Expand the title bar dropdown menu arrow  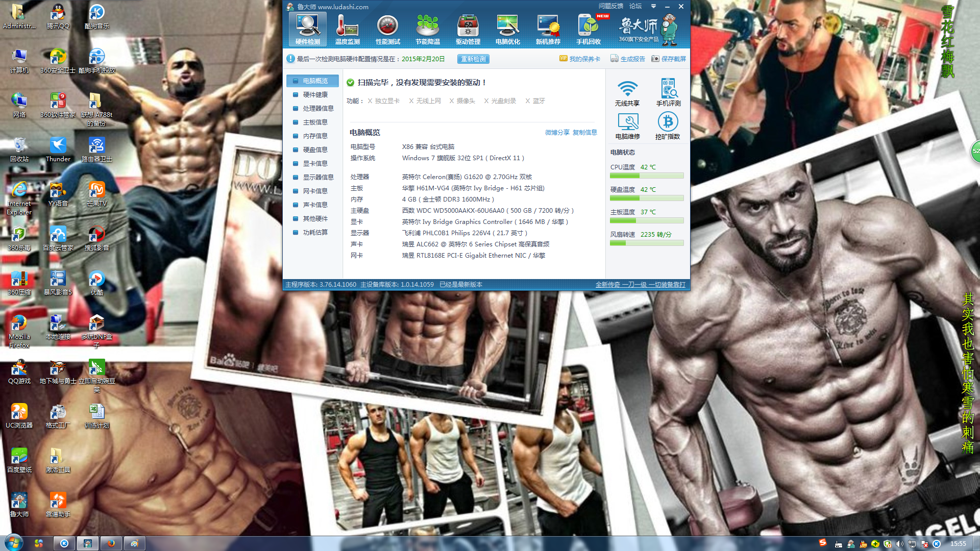[x=653, y=7]
